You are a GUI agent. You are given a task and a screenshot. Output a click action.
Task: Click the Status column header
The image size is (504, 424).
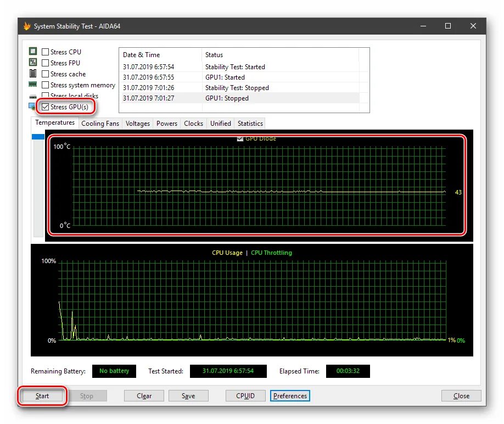(x=280, y=54)
